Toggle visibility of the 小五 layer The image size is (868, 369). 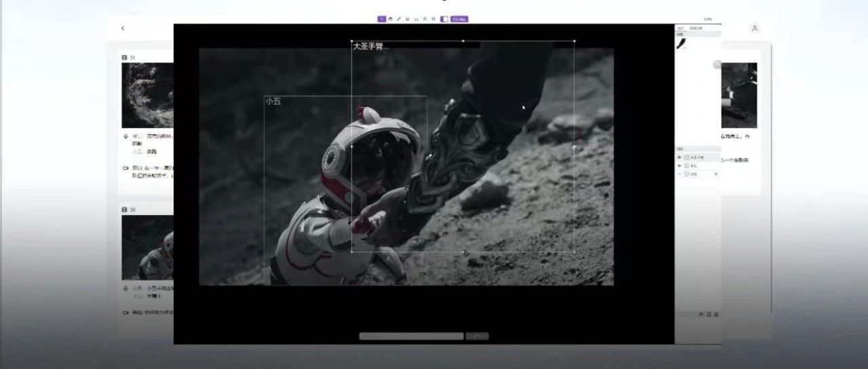coord(679,166)
